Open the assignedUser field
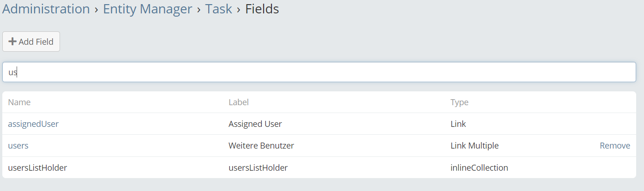 (33, 124)
